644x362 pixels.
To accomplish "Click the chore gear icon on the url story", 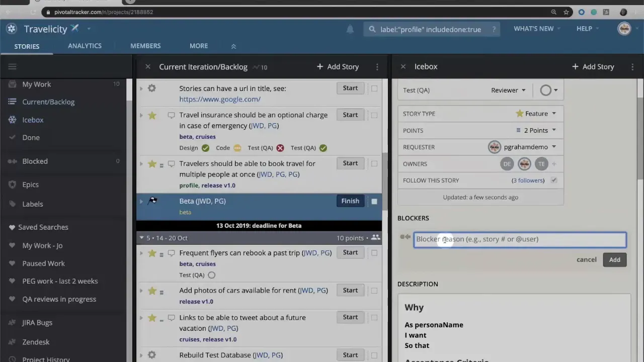I will click(152, 88).
